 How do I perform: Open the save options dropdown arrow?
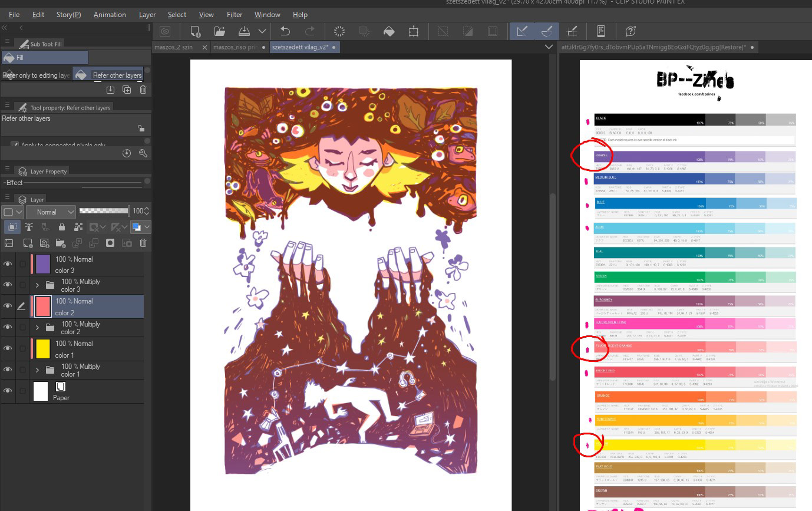tap(262, 31)
